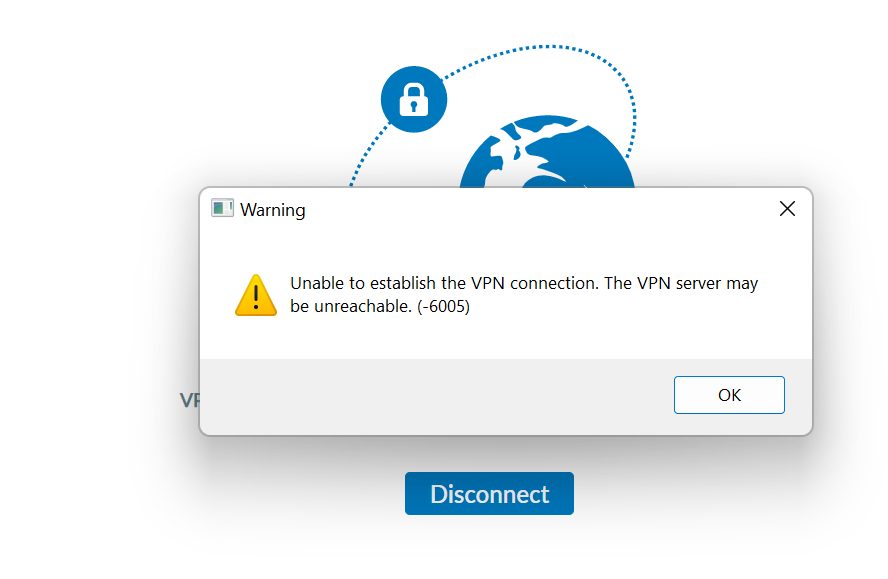
Task: Click blank white area below Disconnect button
Action: (489, 548)
